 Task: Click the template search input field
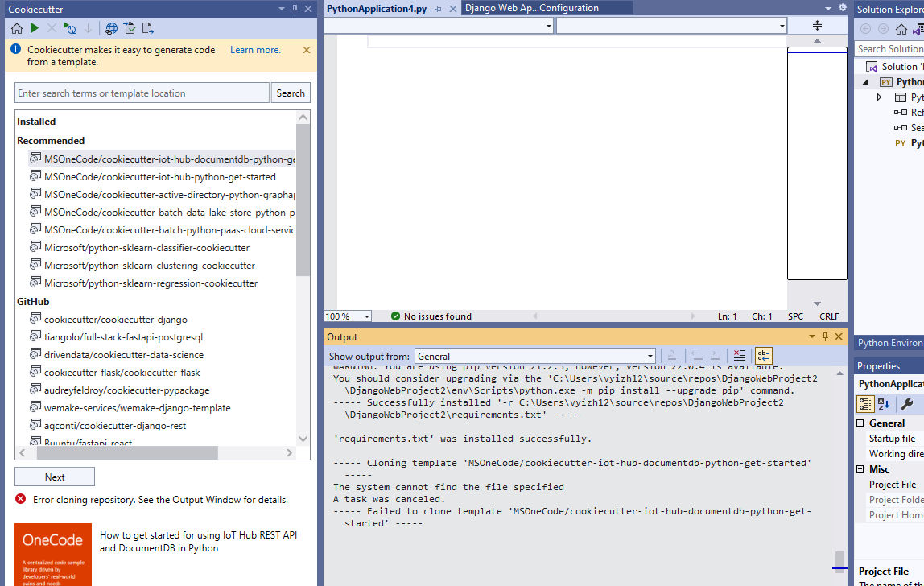[141, 93]
